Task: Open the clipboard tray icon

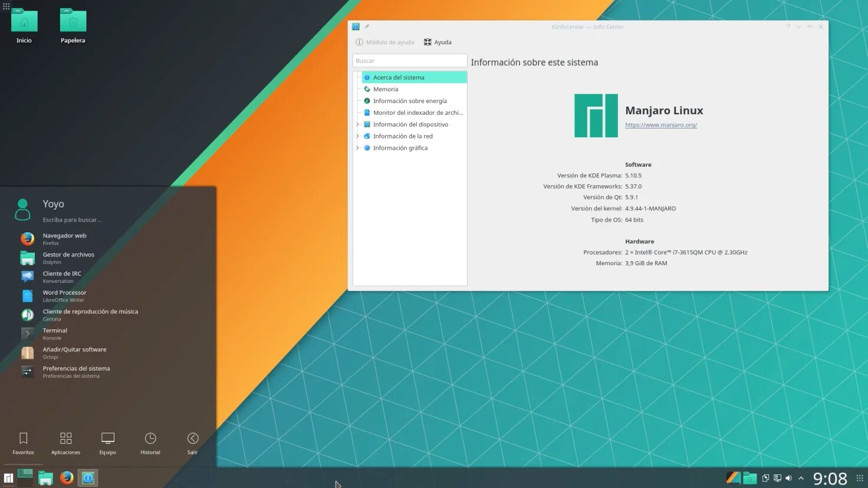Action: pyautogui.click(x=765, y=478)
